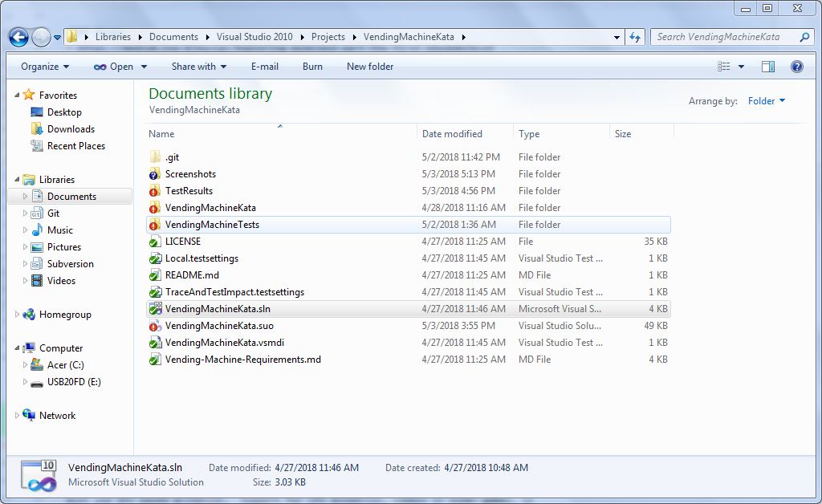822x504 pixels.
Task: Click Visual Studio 2010 in the breadcrumb
Action: (x=254, y=37)
